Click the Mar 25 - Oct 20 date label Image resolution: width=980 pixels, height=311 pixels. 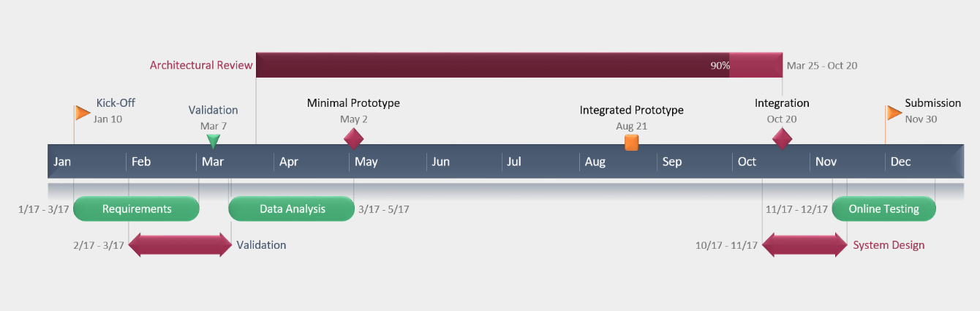click(822, 65)
